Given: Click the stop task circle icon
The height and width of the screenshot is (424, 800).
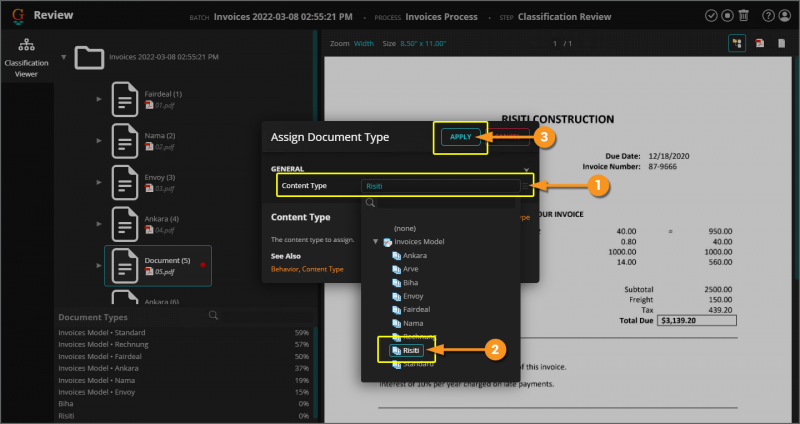Looking at the screenshot, I should click(727, 16).
